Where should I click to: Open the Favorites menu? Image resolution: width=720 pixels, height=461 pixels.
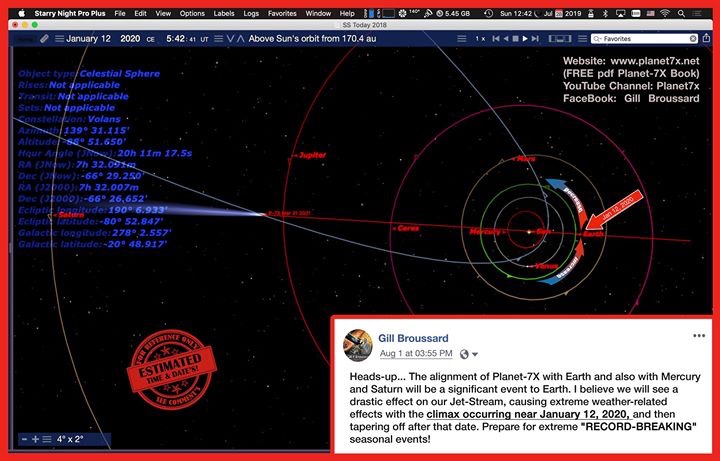click(282, 13)
